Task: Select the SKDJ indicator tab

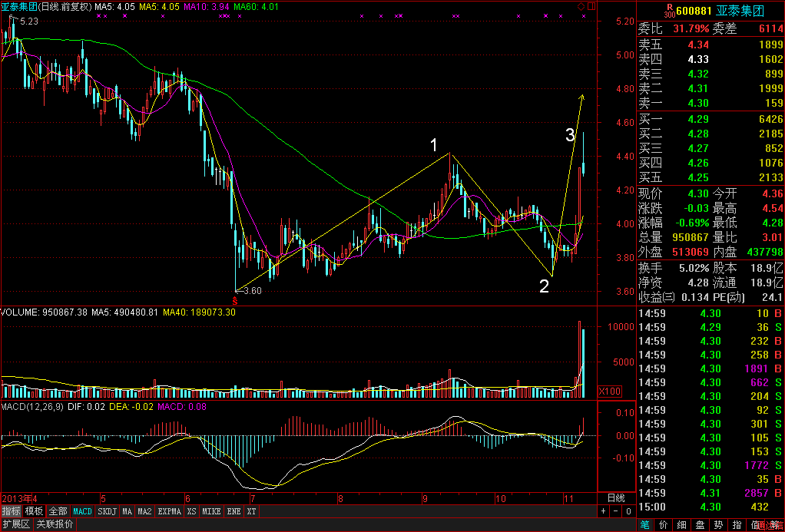Action: tap(107, 511)
